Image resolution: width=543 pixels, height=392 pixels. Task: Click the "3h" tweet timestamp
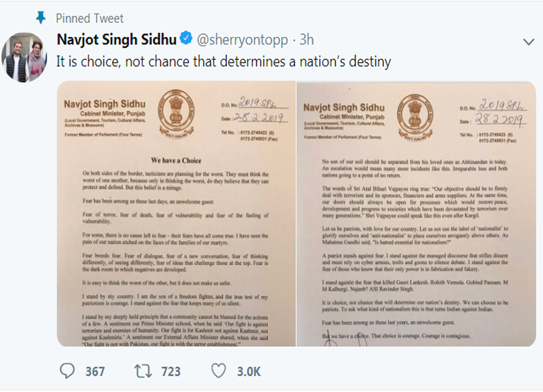(x=307, y=40)
